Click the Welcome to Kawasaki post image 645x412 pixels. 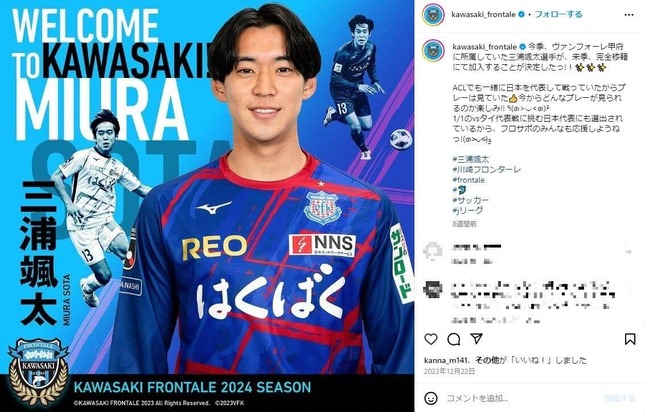pyautogui.click(x=207, y=206)
